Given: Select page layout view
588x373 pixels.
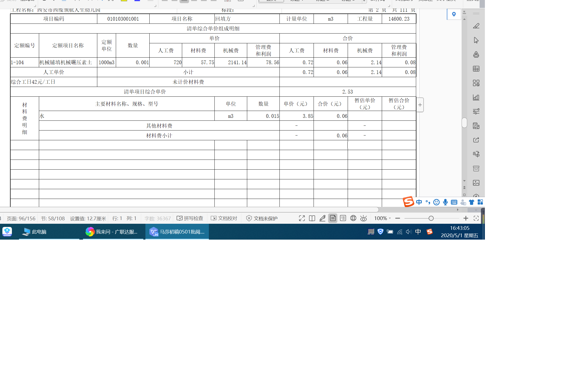Looking at the screenshot, I should click(x=333, y=218).
